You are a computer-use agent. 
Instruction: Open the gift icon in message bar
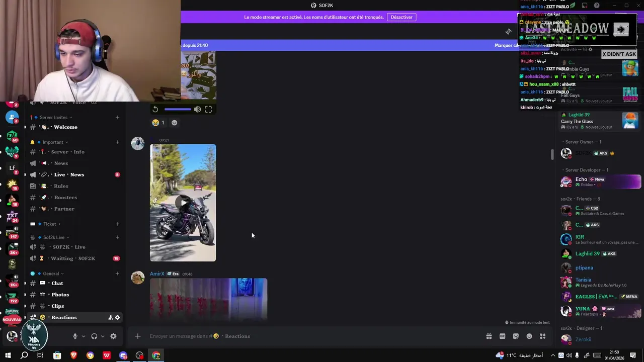coord(489,336)
